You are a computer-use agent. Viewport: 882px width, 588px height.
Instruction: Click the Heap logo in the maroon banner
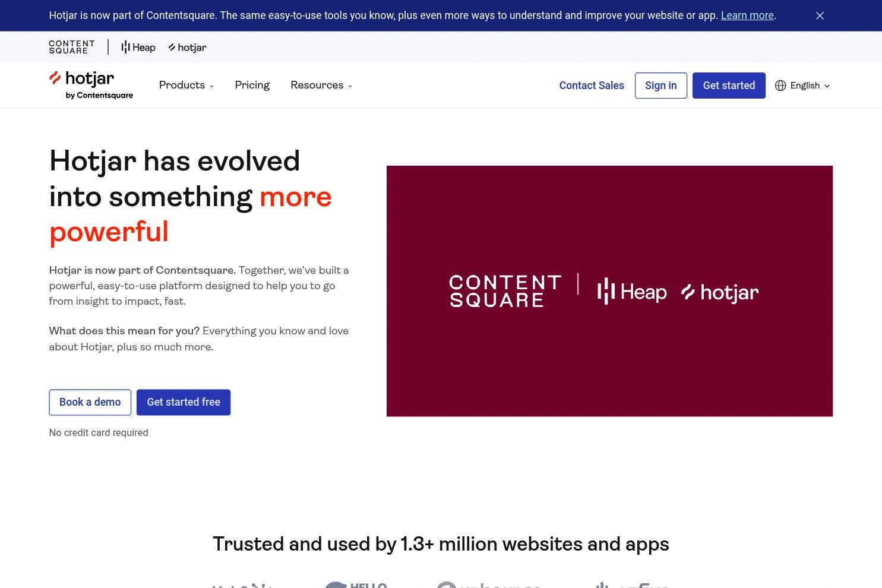[632, 292]
